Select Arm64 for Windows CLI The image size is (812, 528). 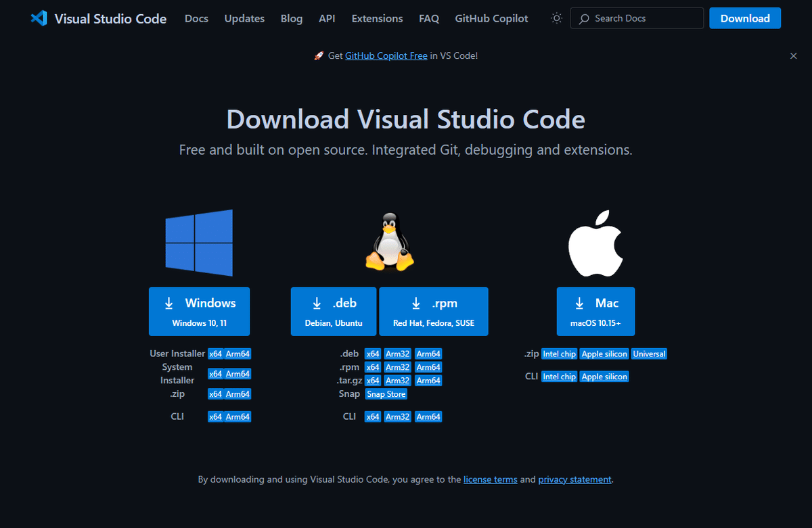click(x=238, y=417)
